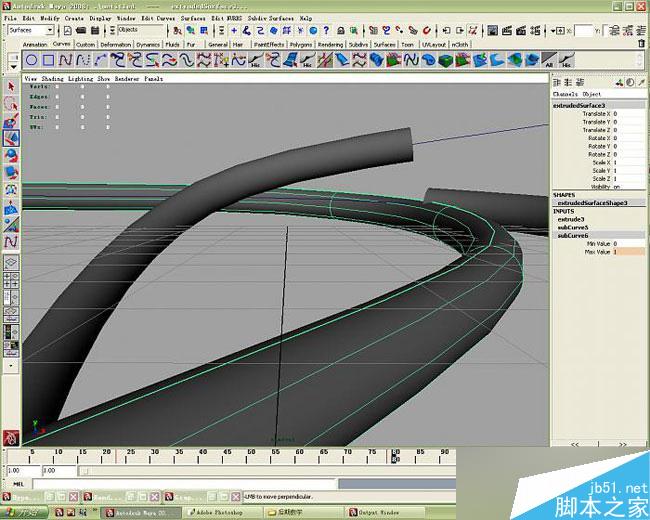The height and width of the screenshot is (520, 650).
Task: Open the Rendering shelf tab
Action: click(330, 44)
